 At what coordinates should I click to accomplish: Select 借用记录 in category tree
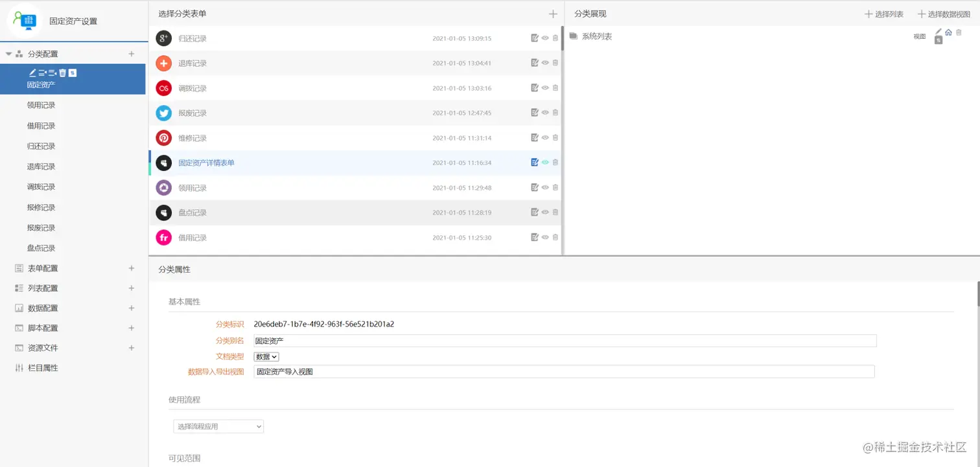(x=41, y=126)
